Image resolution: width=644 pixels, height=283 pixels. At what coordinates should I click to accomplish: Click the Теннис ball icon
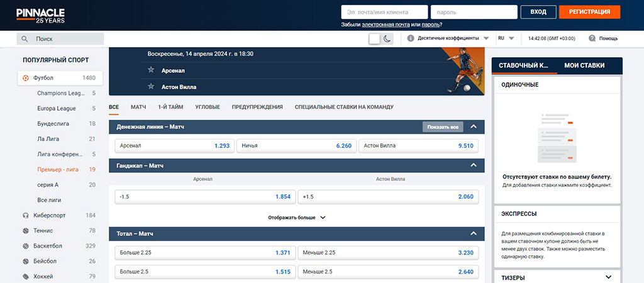tap(26, 230)
